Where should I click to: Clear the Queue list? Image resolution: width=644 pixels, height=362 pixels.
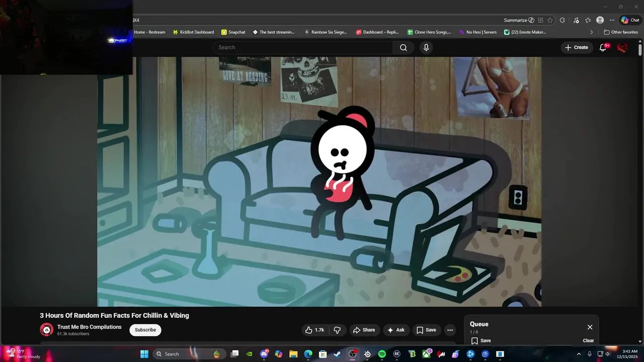click(x=588, y=340)
